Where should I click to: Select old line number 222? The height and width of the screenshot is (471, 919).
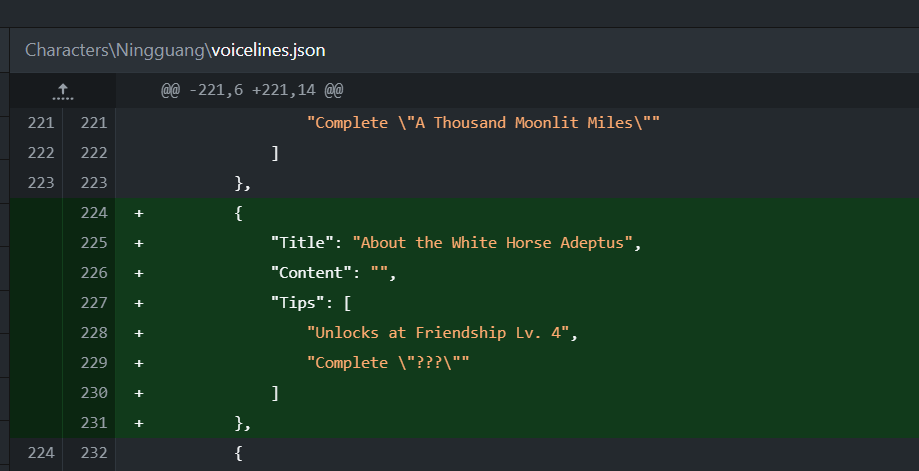point(40,153)
